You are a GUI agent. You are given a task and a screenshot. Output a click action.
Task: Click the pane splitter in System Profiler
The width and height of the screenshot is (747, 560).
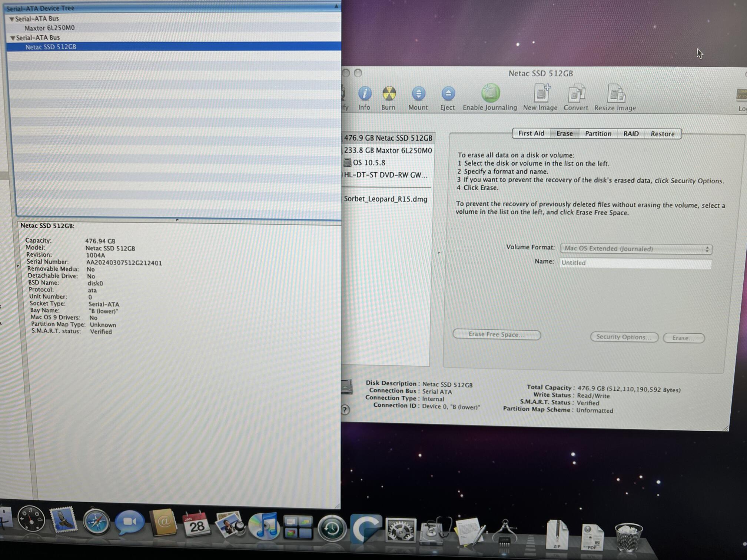177,220
